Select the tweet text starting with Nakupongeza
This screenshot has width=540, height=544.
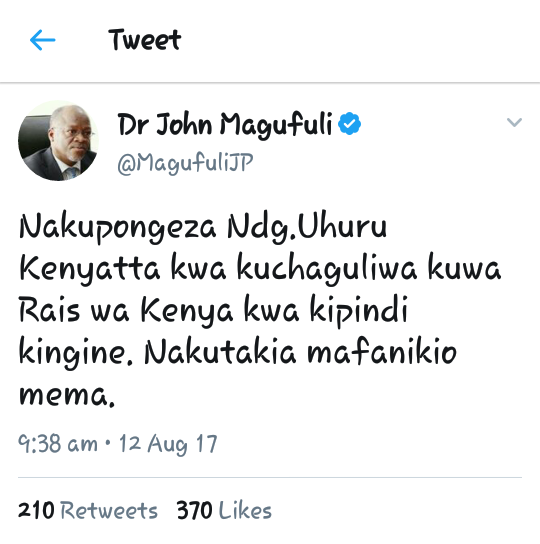pos(260,309)
